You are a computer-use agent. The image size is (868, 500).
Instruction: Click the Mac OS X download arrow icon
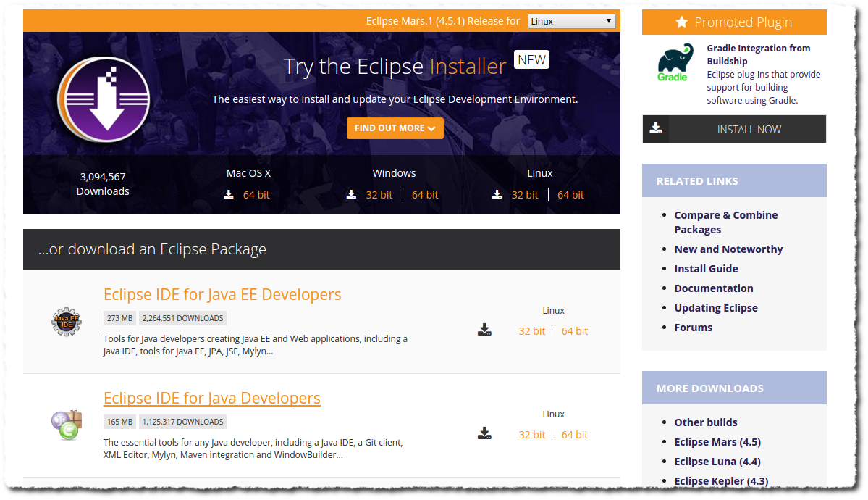pyautogui.click(x=229, y=195)
